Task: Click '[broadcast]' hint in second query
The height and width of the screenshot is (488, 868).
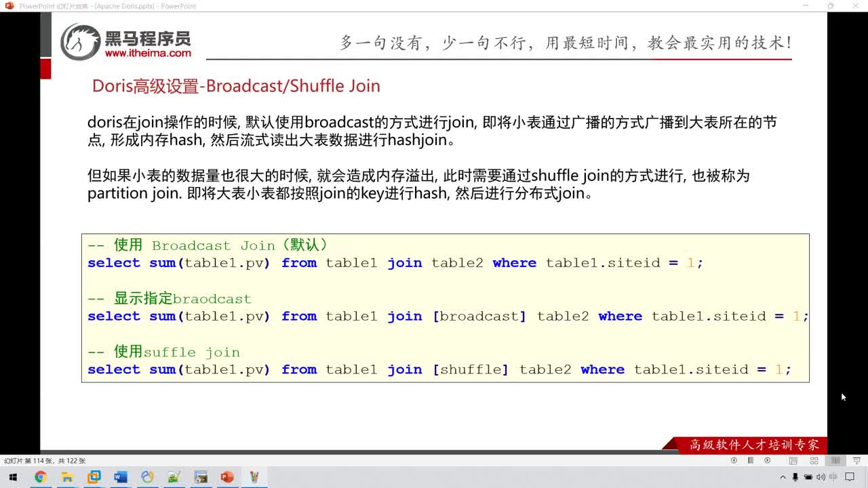Action: [x=479, y=317]
